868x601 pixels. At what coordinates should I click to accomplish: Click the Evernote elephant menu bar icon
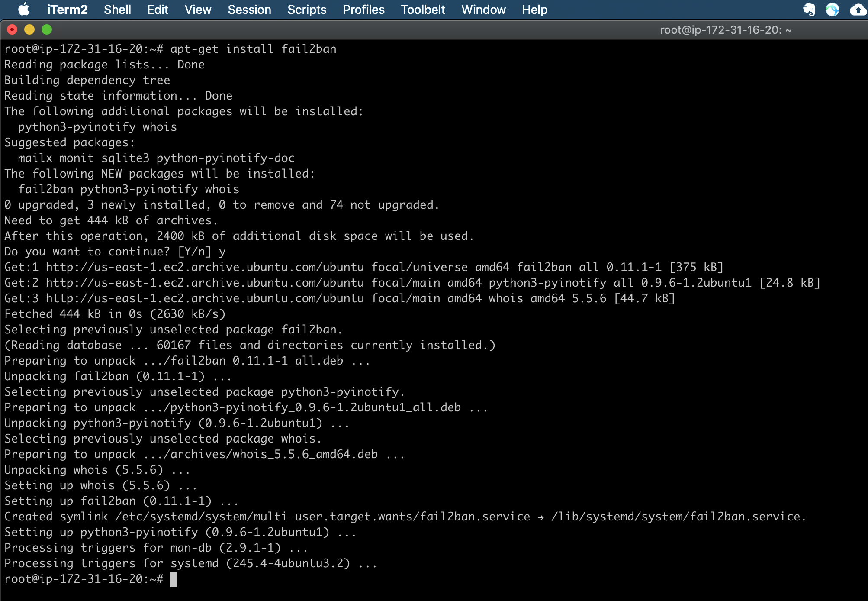pyautogui.click(x=809, y=10)
